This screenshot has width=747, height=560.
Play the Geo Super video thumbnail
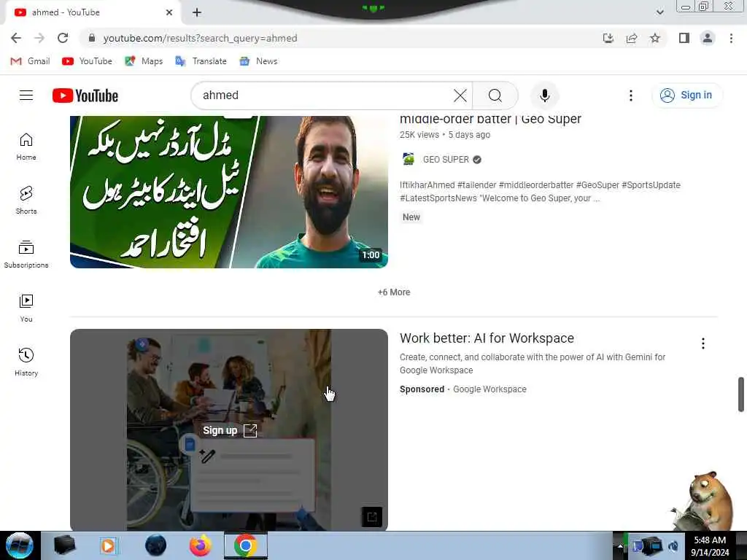pos(228,192)
